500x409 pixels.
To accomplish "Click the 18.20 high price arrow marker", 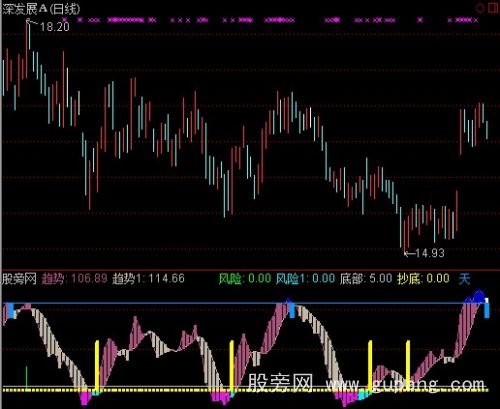I will coord(48,25).
